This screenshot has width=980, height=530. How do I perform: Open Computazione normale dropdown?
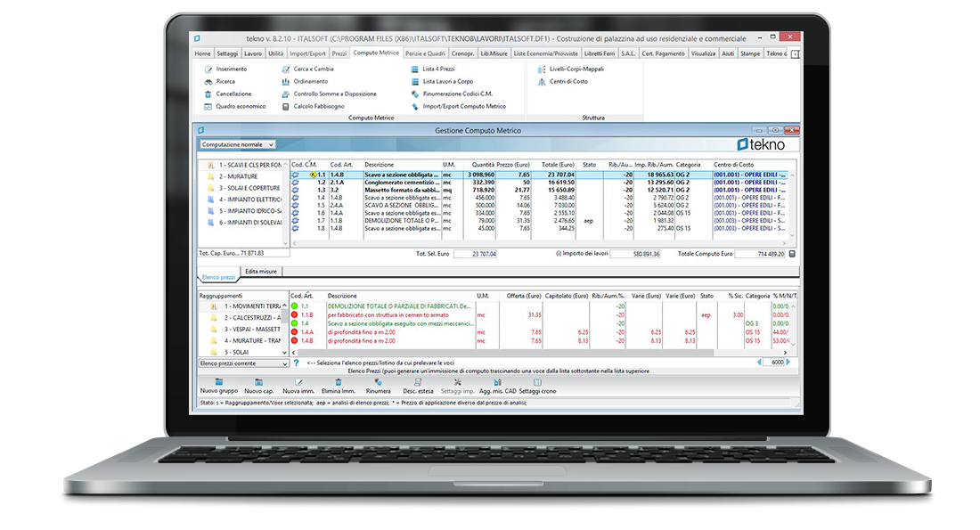[x=238, y=144]
